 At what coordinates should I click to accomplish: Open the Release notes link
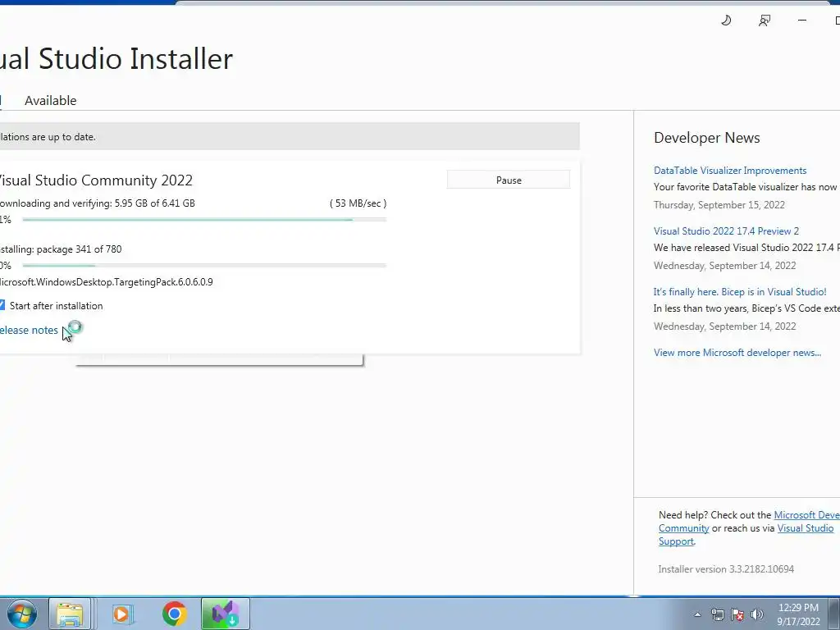pyautogui.click(x=29, y=330)
